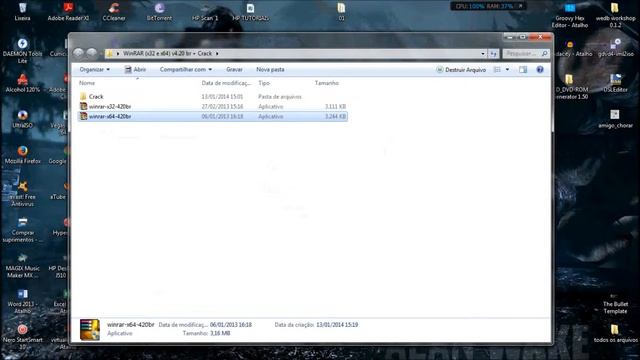Open the Lixeira recycle bin on desktop
The image size is (640, 360).
tap(22, 11)
